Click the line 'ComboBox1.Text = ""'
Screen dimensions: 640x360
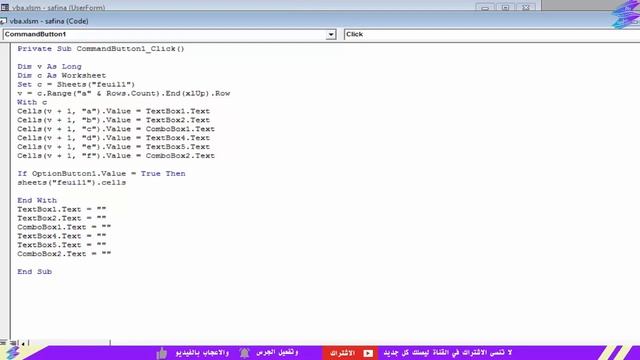coord(64,227)
